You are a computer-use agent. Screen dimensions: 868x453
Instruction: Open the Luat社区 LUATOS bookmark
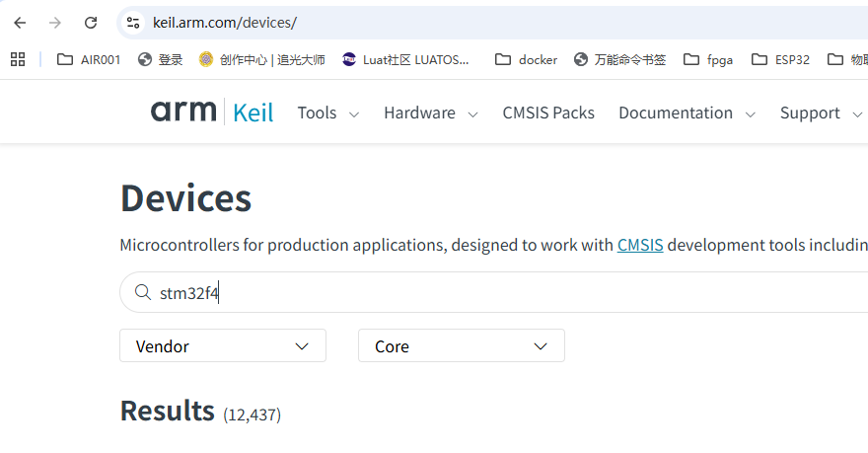[405, 59]
